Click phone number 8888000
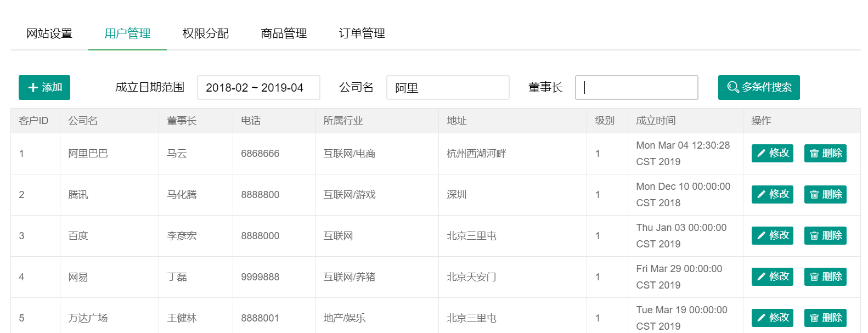 tap(274, 236)
